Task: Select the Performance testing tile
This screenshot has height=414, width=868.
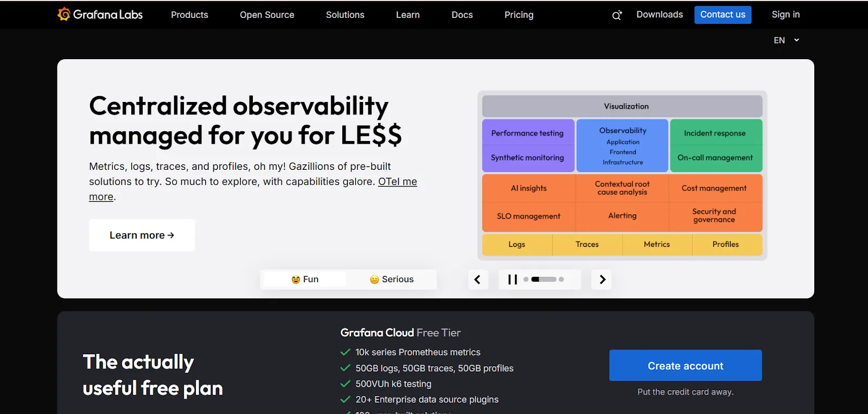Action: click(528, 133)
